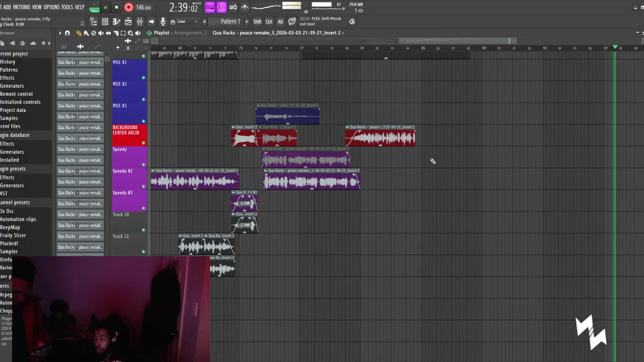Viewport: 644px width, 362px height.
Task: Open the OPTIONS menu
Action: coord(52,7)
